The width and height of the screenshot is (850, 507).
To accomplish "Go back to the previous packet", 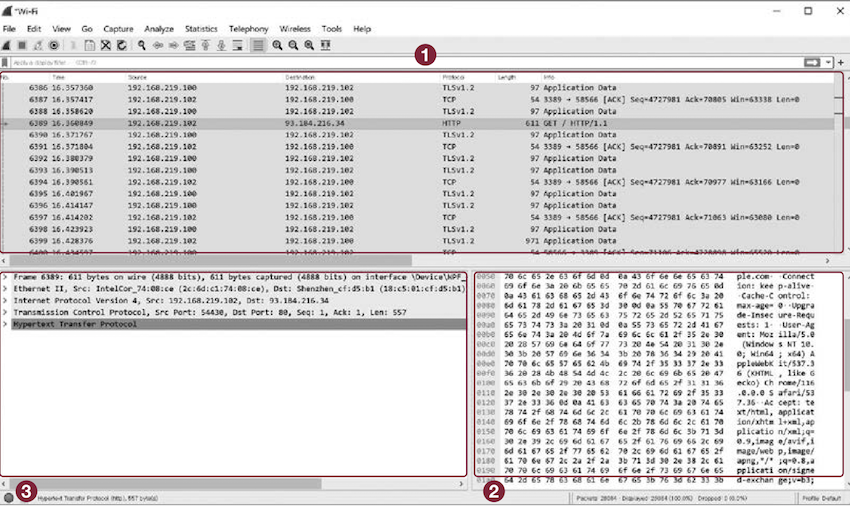I will pyautogui.click(x=158, y=46).
